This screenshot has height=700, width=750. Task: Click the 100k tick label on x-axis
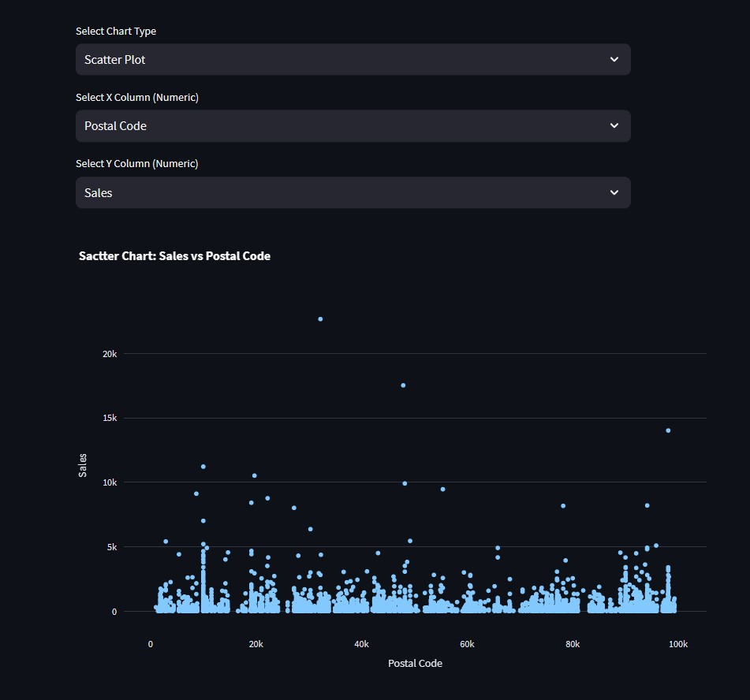coord(677,644)
